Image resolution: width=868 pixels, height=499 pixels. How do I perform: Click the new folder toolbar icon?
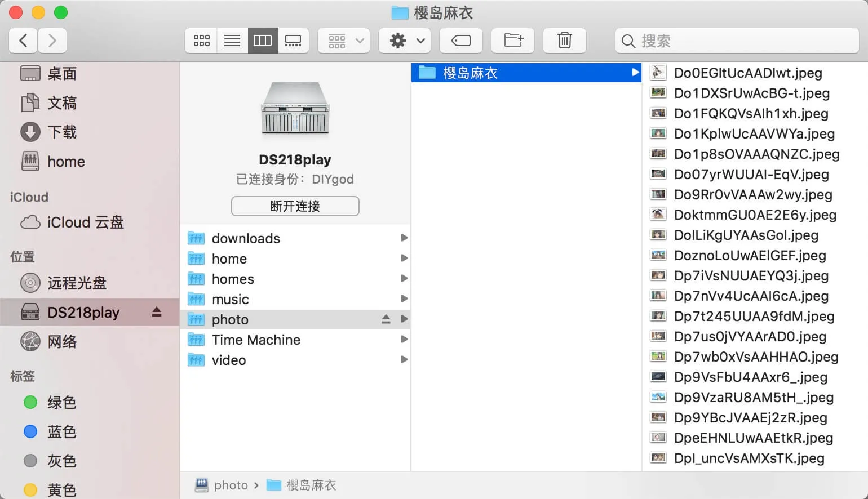[513, 41]
